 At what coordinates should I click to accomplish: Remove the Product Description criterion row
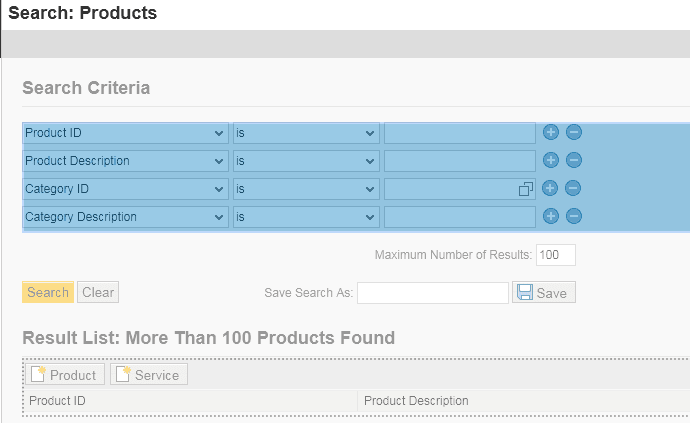pyautogui.click(x=574, y=160)
